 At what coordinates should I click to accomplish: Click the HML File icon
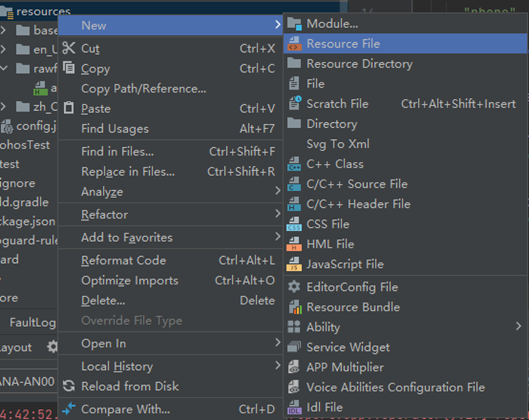coord(294,244)
